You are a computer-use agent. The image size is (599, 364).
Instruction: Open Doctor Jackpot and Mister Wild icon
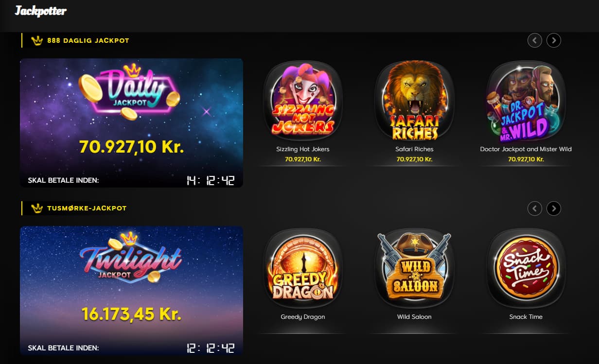pos(526,101)
